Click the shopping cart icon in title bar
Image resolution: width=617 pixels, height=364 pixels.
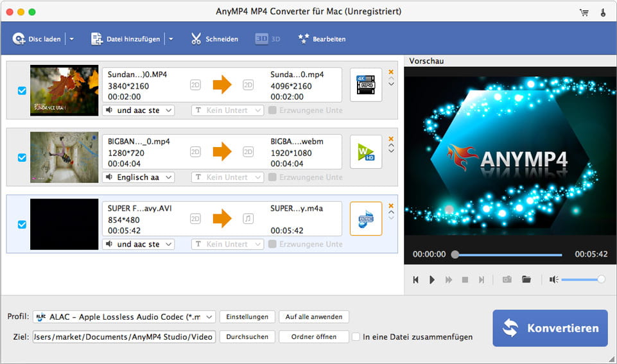tap(584, 13)
